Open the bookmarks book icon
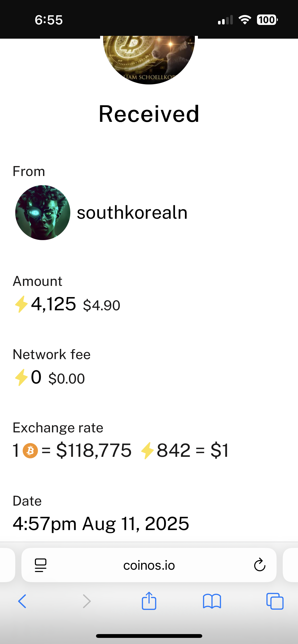This screenshot has height=644, width=298. [212, 601]
